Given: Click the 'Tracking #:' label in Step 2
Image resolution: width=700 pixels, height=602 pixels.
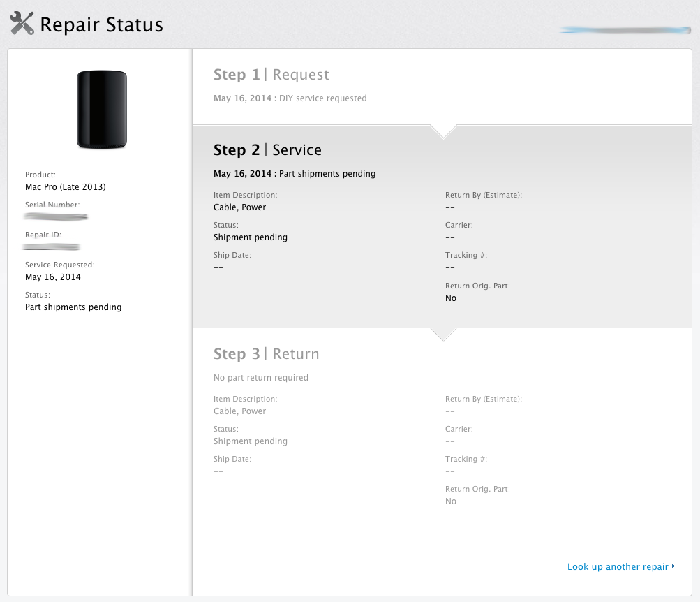Looking at the screenshot, I should coord(466,255).
